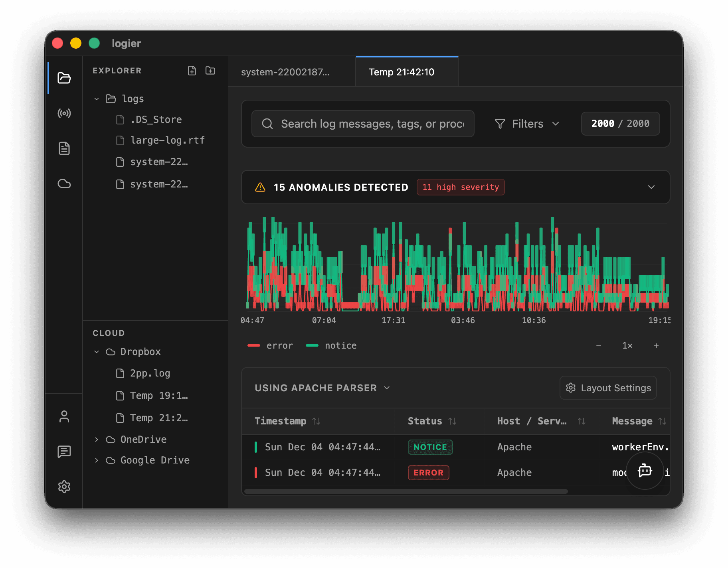Click the Google Drive cloud icon
The image size is (728, 568).
[111, 460]
